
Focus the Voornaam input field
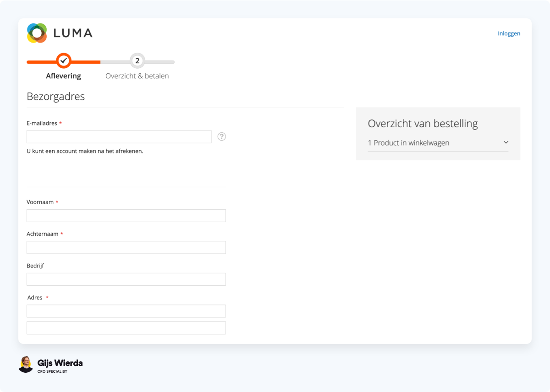[126, 216]
